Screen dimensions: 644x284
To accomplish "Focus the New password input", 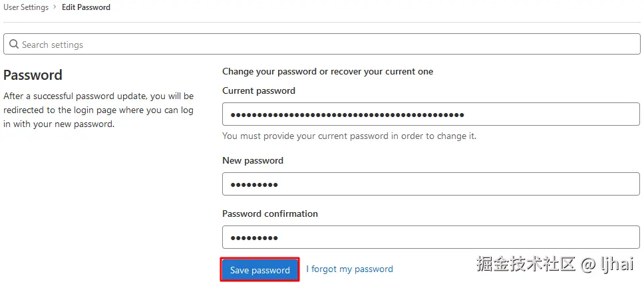I will (x=430, y=184).
